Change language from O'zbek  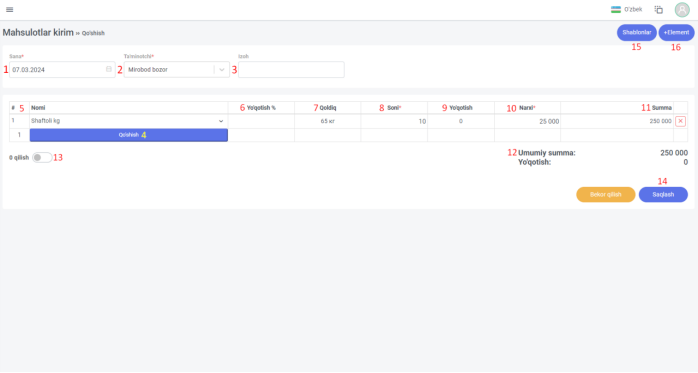tap(633, 9)
